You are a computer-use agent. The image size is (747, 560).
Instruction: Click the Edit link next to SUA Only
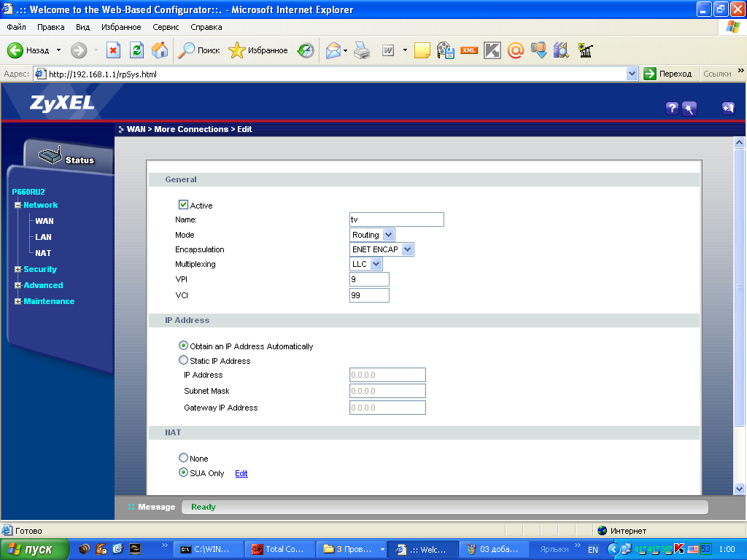tap(241, 473)
